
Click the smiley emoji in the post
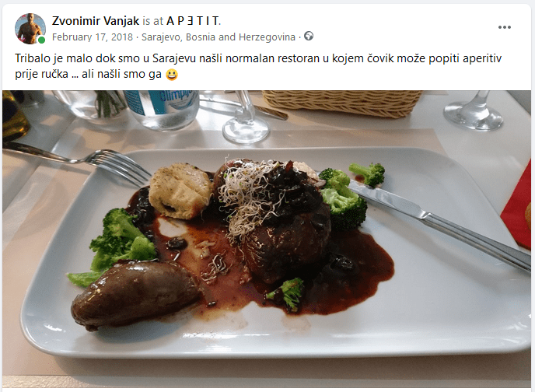[x=172, y=75]
